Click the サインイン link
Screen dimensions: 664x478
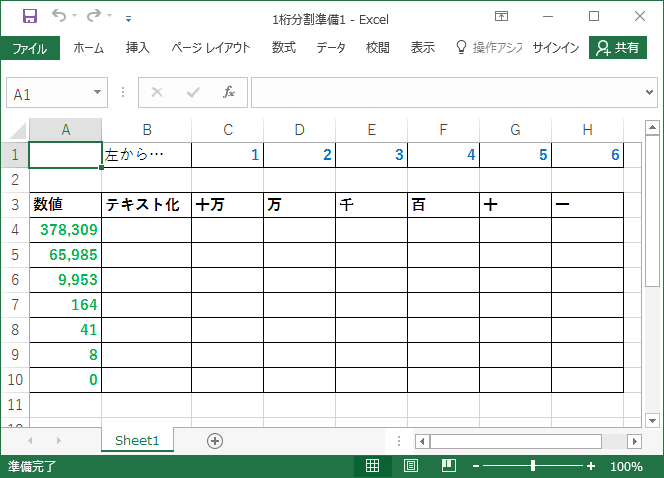556,47
